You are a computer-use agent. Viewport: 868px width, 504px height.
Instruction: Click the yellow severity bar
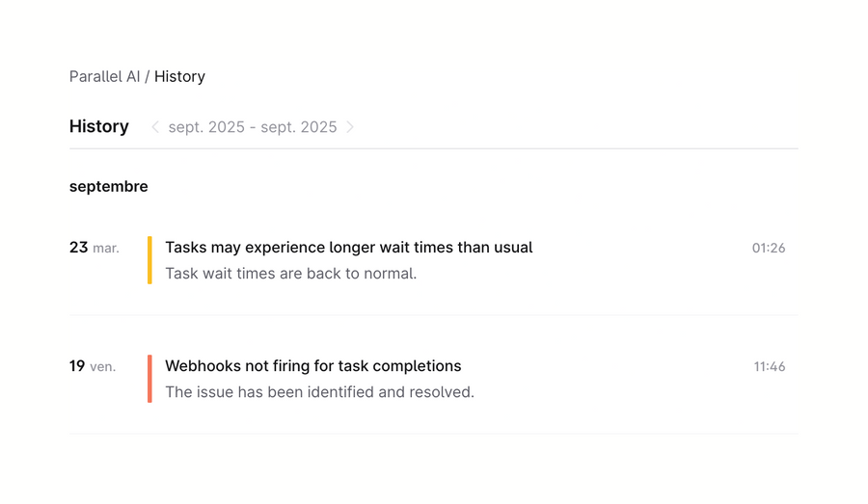[149, 260]
